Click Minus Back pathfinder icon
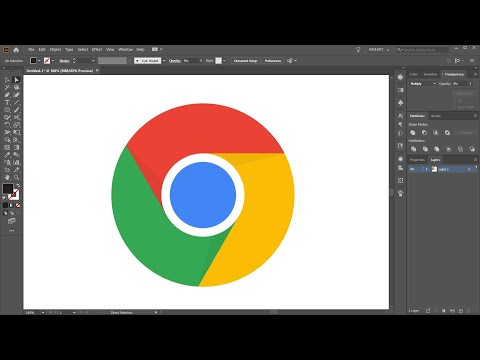Viewport: 480px width, 360px height. (472, 149)
